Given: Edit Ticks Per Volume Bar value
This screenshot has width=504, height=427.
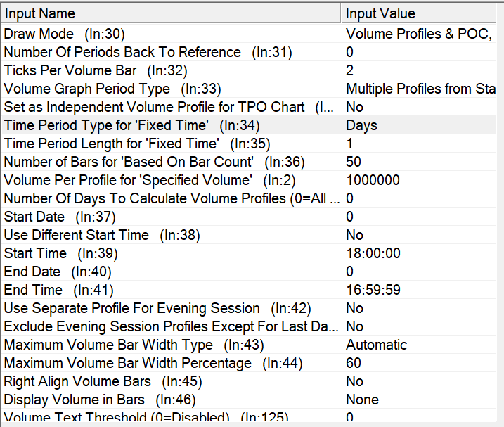Looking at the screenshot, I should [x=419, y=70].
